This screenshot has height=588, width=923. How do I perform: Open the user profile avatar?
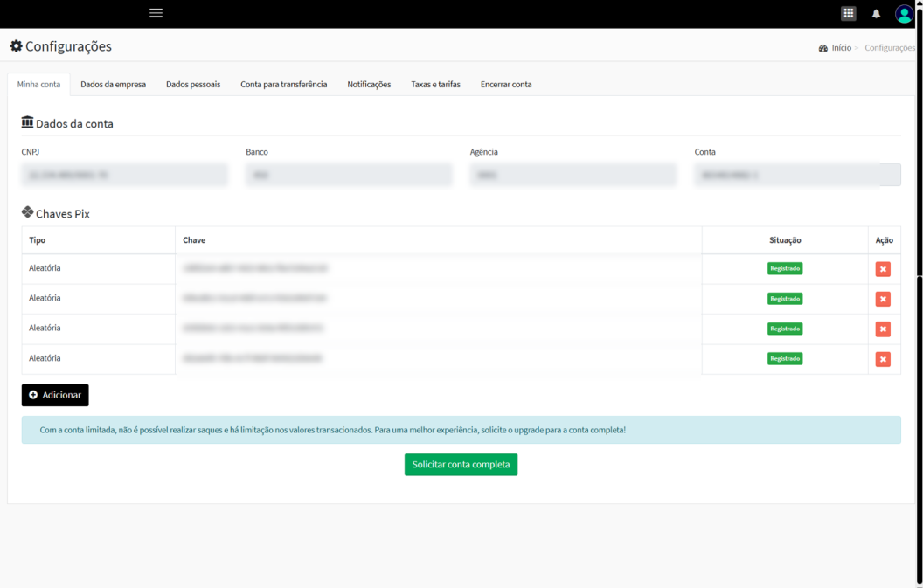pyautogui.click(x=904, y=14)
